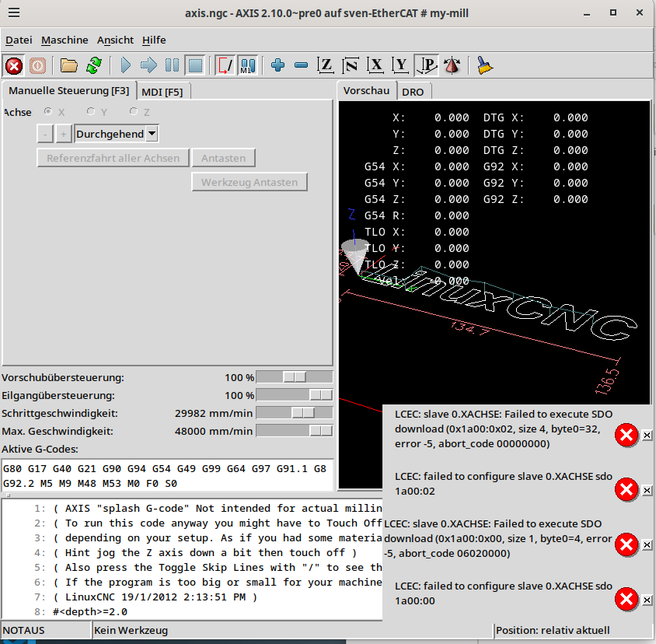
Task: Click Referenzfahrt aller Achsen button
Action: pyautogui.click(x=113, y=158)
